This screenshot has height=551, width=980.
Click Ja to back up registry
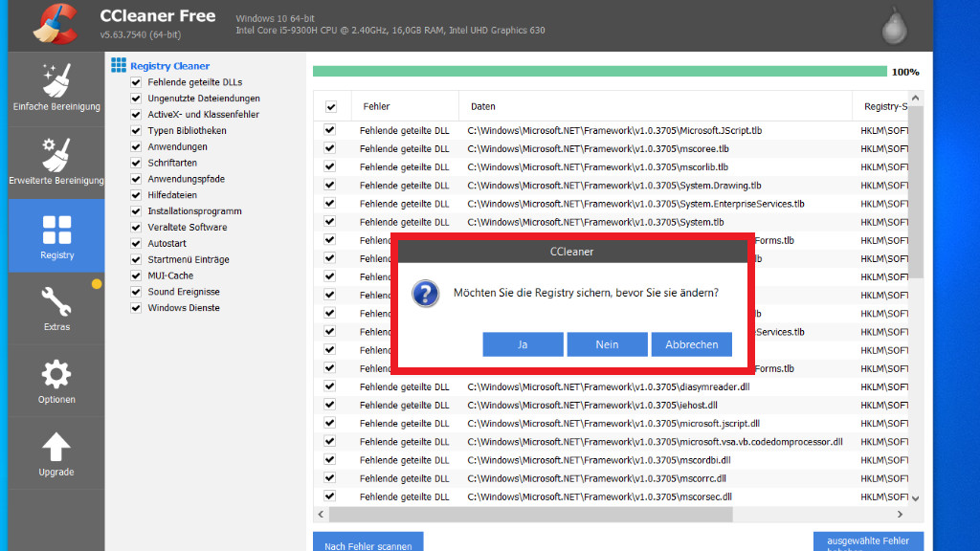coord(523,344)
